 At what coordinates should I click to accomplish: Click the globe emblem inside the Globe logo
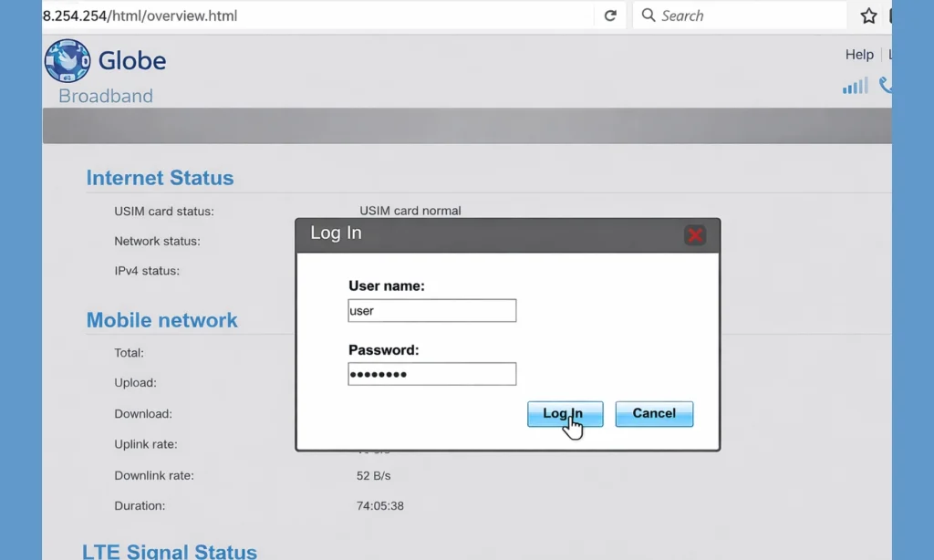(66, 60)
